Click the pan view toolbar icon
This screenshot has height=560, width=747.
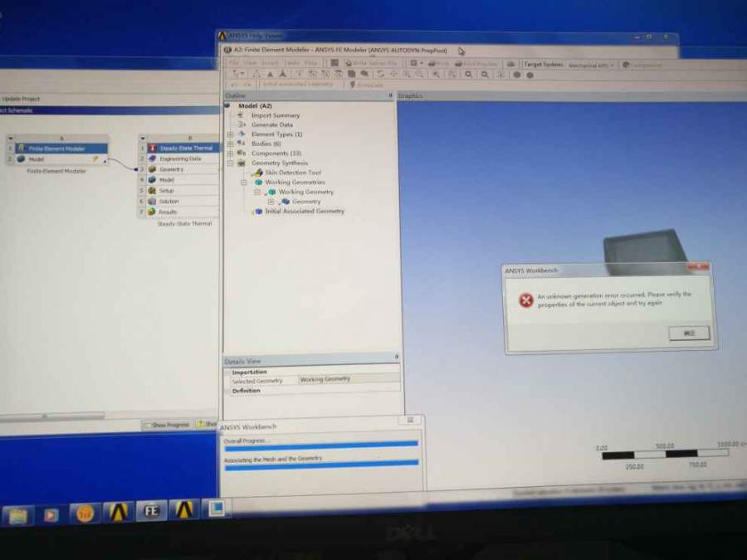pos(393,74)
